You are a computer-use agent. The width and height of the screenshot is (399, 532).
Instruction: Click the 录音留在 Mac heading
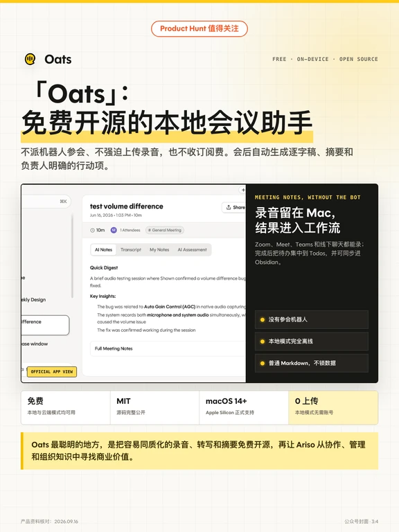pos(298,220)
